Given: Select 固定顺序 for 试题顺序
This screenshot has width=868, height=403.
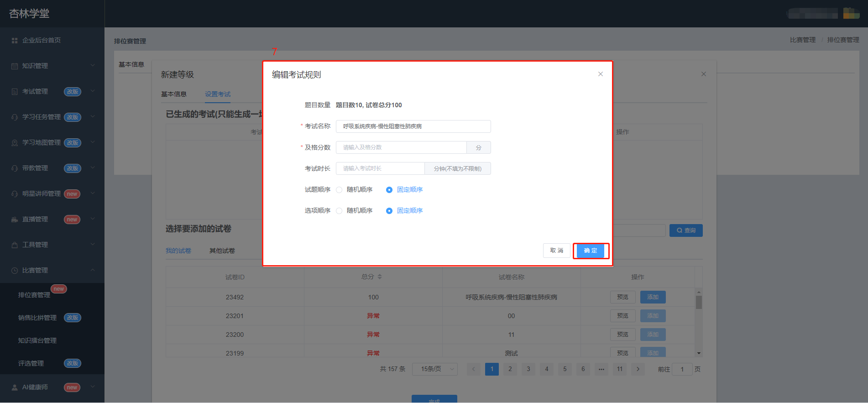Looking at the screenshot, I should click(389, 190).
